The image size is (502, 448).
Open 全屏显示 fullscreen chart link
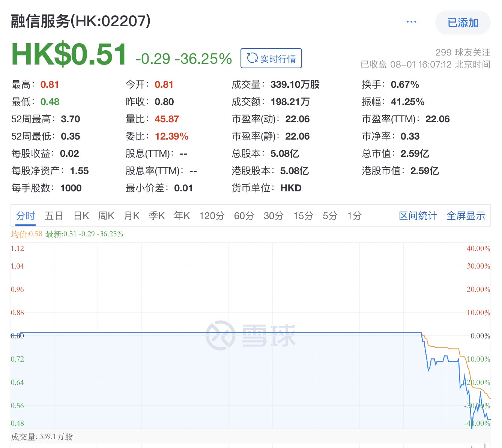(466, 216)
